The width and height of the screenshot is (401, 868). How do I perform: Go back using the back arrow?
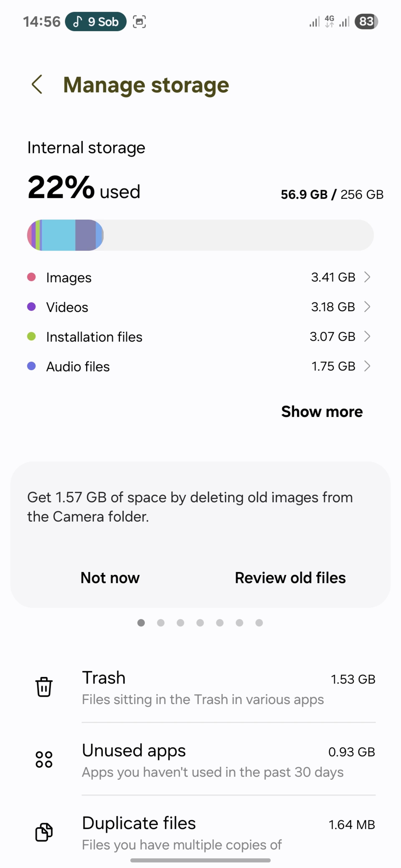coord(37,84)
